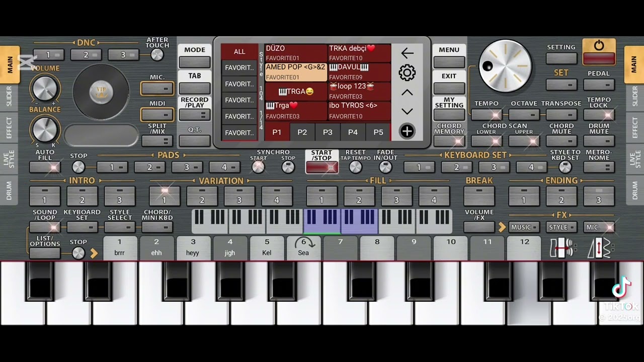Select the ibo TYROS <6> style
644x362 pixels.
click(x=359, y=111)
